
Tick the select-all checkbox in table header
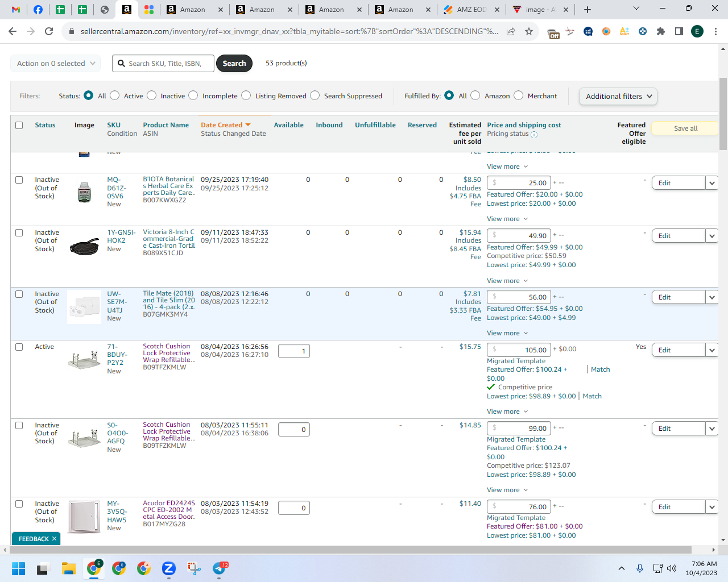[x=19, y=125]
